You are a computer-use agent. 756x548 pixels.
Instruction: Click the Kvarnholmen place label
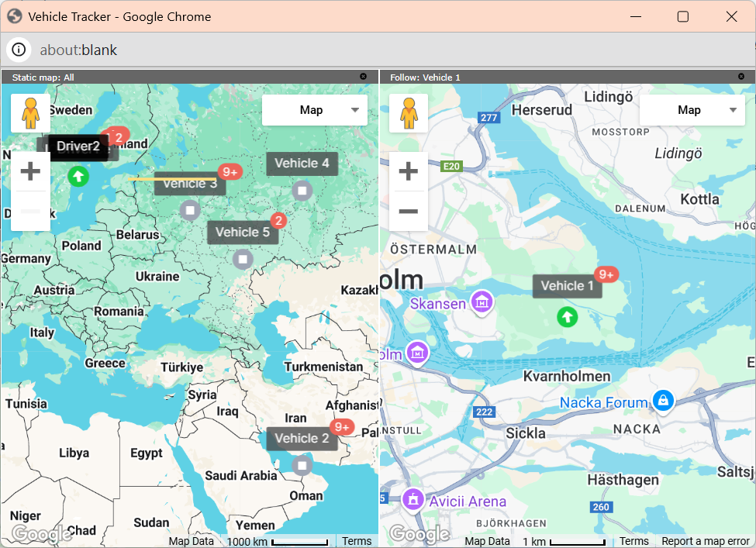(x=567, y=376)
